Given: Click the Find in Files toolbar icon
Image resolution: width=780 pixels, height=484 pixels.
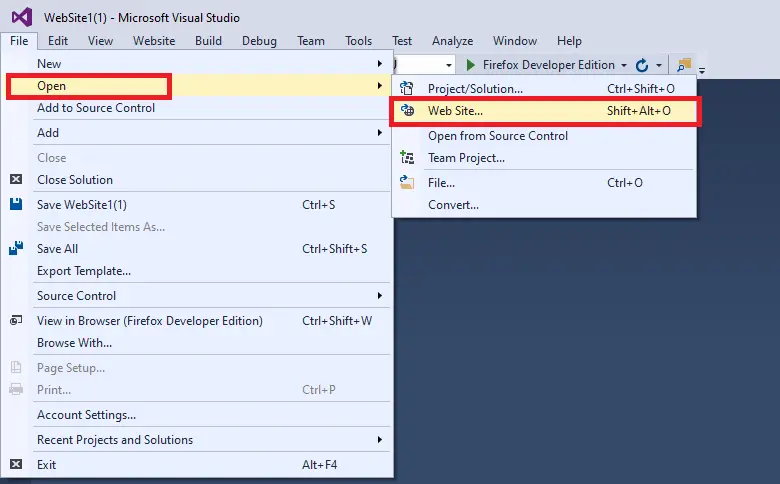Looking at the screenshot, I should pos(684,65).
